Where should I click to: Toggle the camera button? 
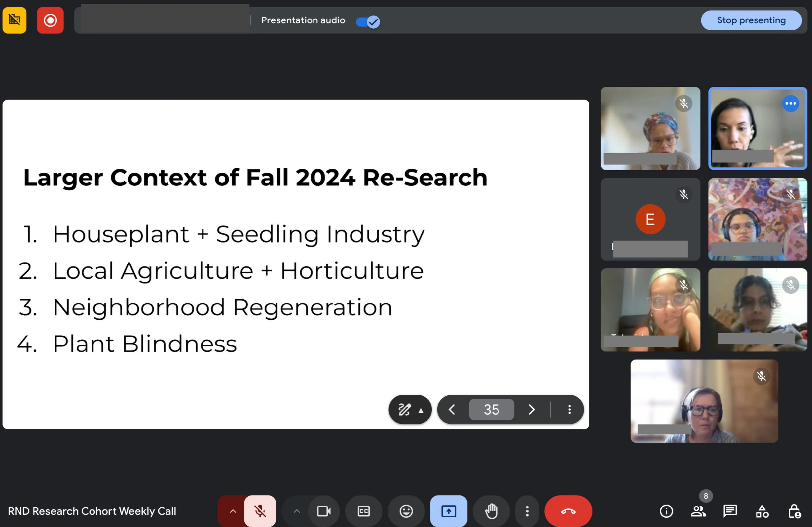(x=324, y=511)
